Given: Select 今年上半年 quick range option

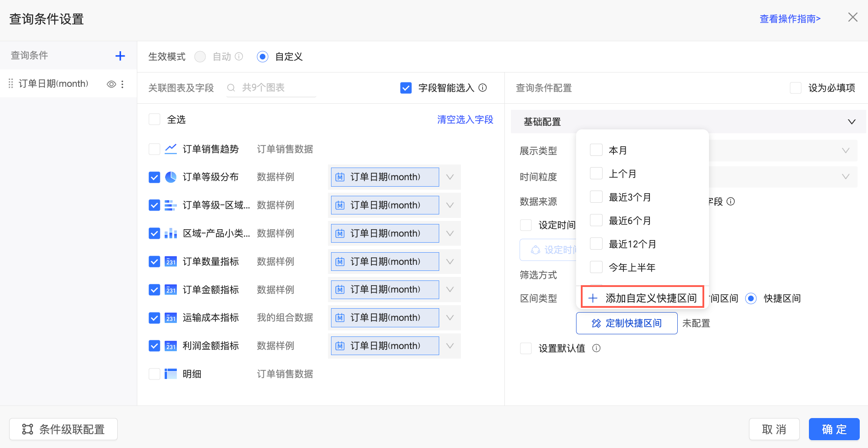Looking at the screenshot, I should click(x=596, y=267).
